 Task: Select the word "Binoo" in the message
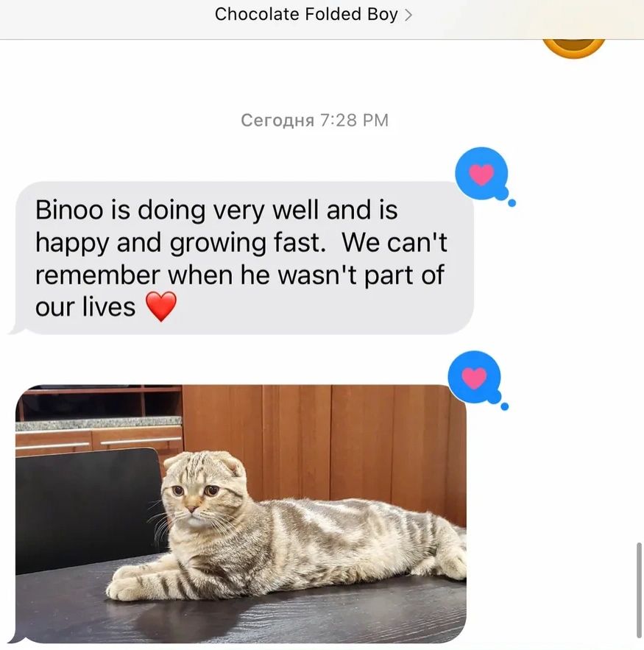pyautogui.click(x=69, y=210)
